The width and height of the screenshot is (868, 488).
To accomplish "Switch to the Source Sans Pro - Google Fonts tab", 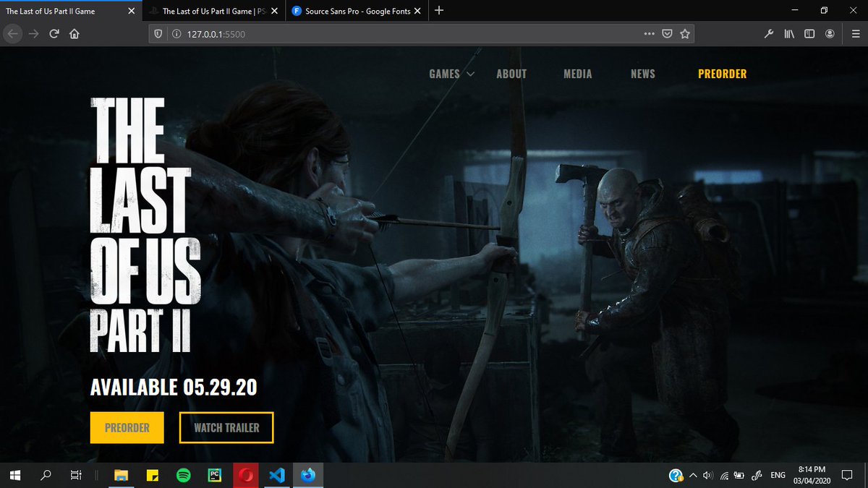I will pos(357,11).
